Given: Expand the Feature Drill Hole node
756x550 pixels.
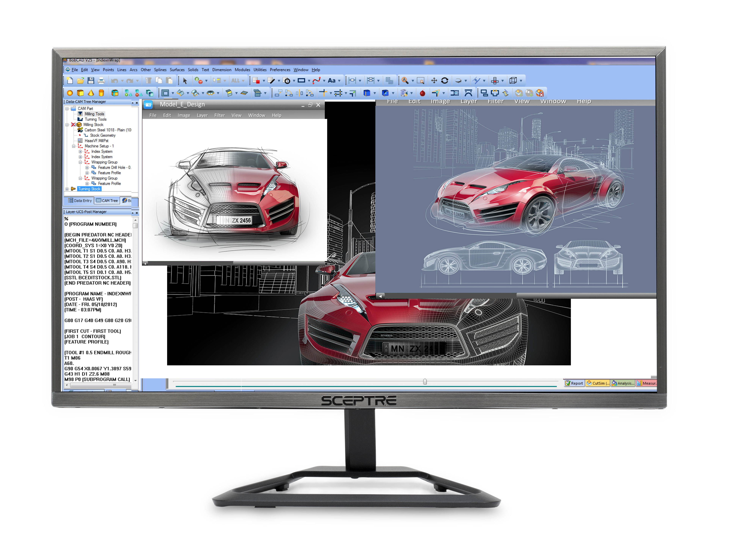Looking at the screenshot, I should click(87, 168).
